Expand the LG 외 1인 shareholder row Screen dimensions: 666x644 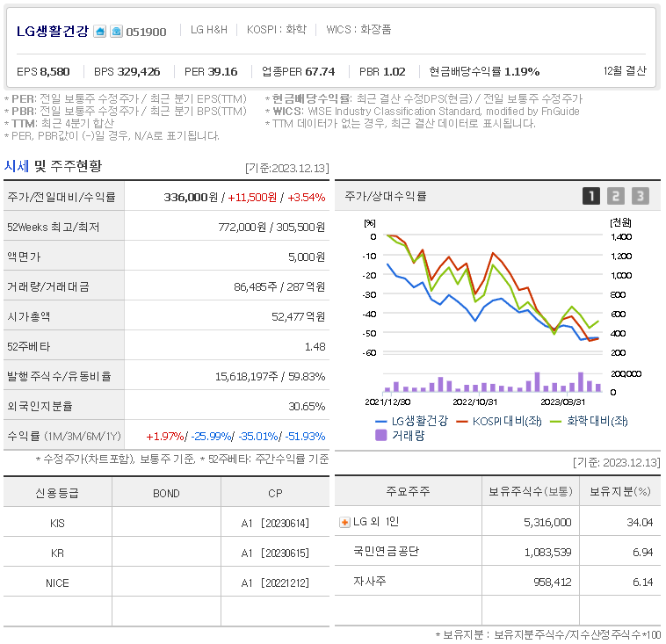pyautogui.click(x=344, y=522)
